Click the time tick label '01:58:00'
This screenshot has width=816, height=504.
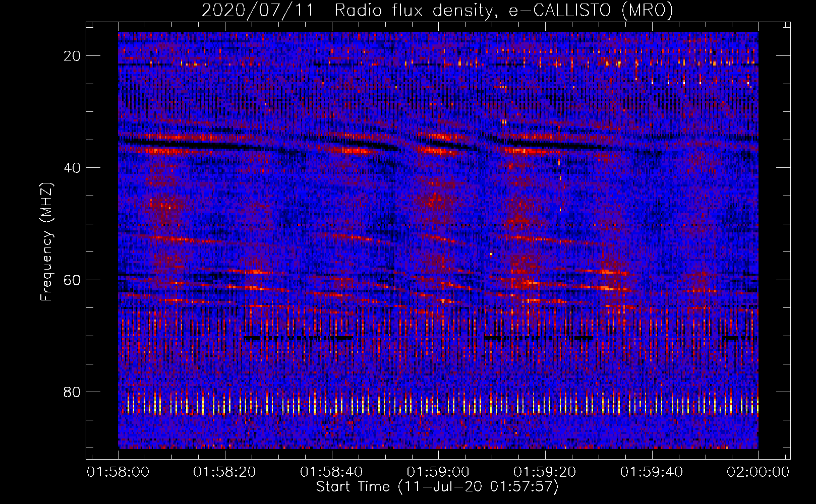point(118,472)
